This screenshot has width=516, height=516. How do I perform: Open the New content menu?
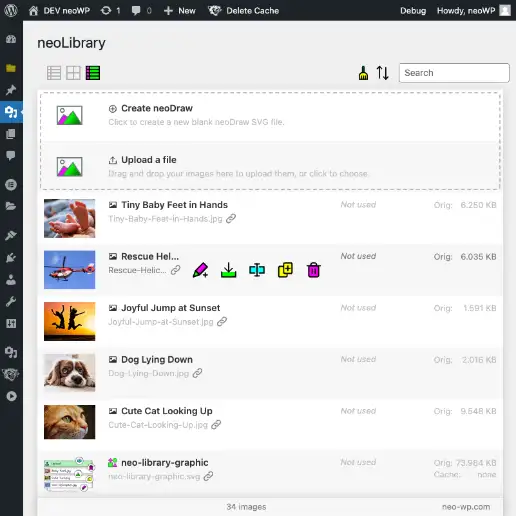[x=180, y=11]
